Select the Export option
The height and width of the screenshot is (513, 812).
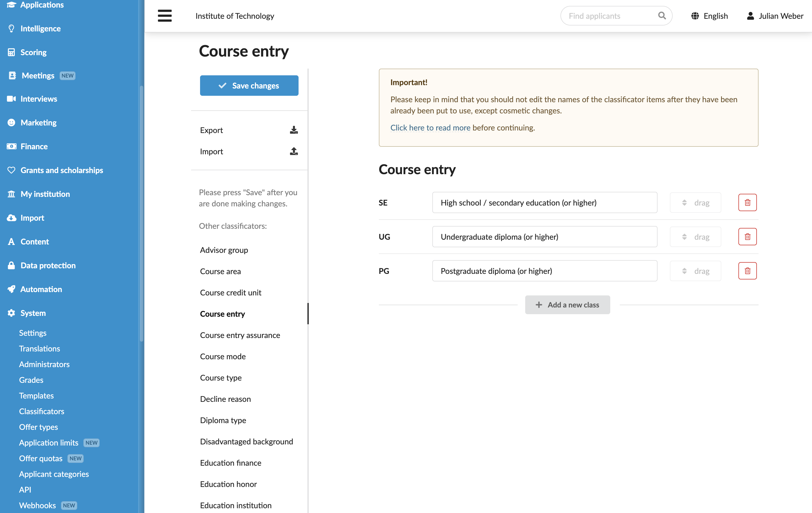tap(249, 130)
